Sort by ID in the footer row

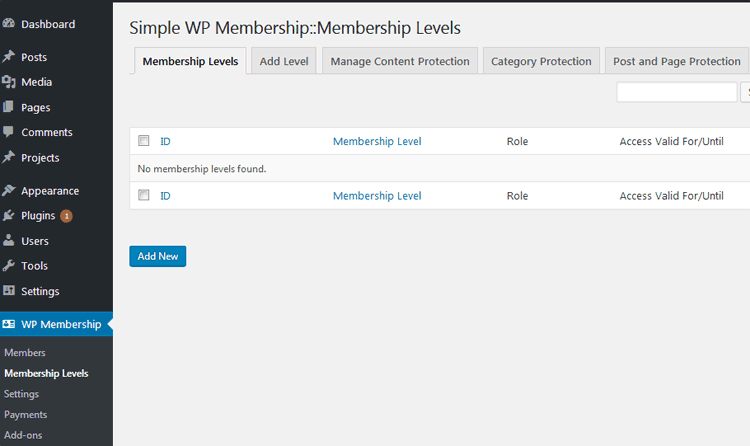[x=165, y=196]
